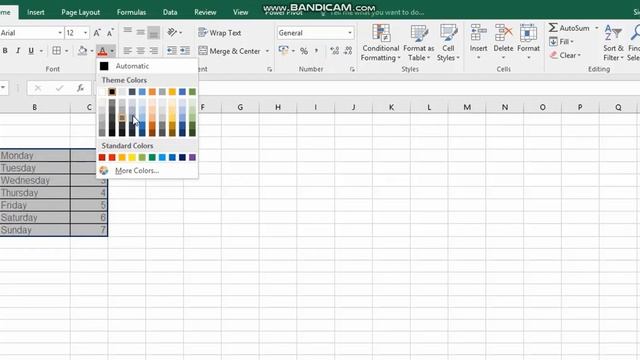Apply Comma Style icon
This screenshot has width=640, height=360.
(x=316, y=51)
